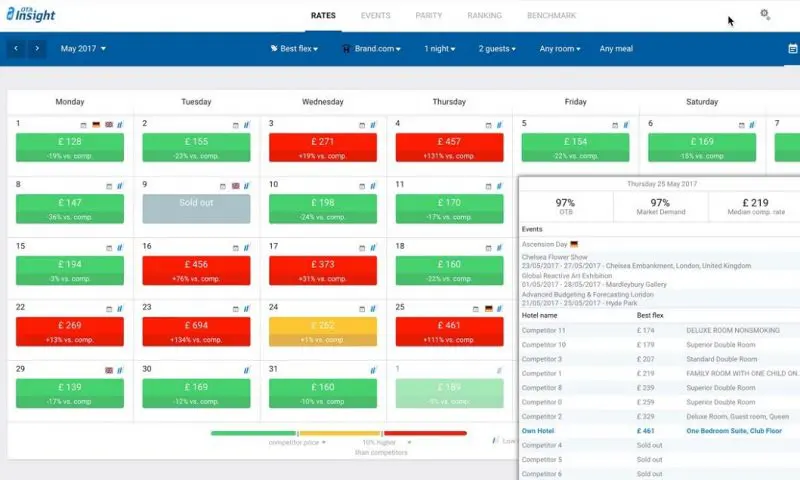Open the rate chart icon on day 10
Screen dimensions: 800x480
(x=373, y=186)
